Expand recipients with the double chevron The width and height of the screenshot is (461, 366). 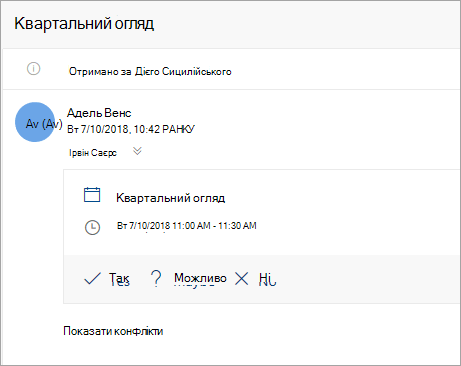tap(137, 151)
